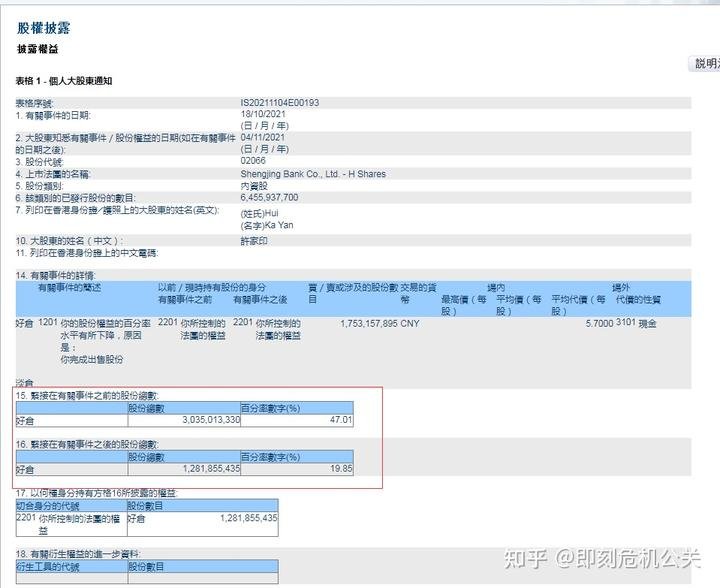This screenshot has width=720, height=588.
Task: Click the 披露權益 subheading
Action: tap(38, 49)
